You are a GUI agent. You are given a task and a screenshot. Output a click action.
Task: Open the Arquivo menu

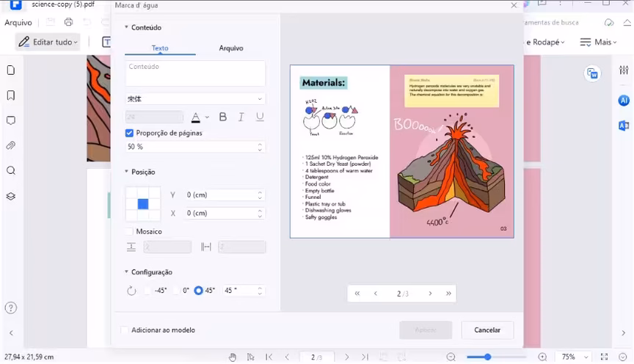[x=18, y=23]
